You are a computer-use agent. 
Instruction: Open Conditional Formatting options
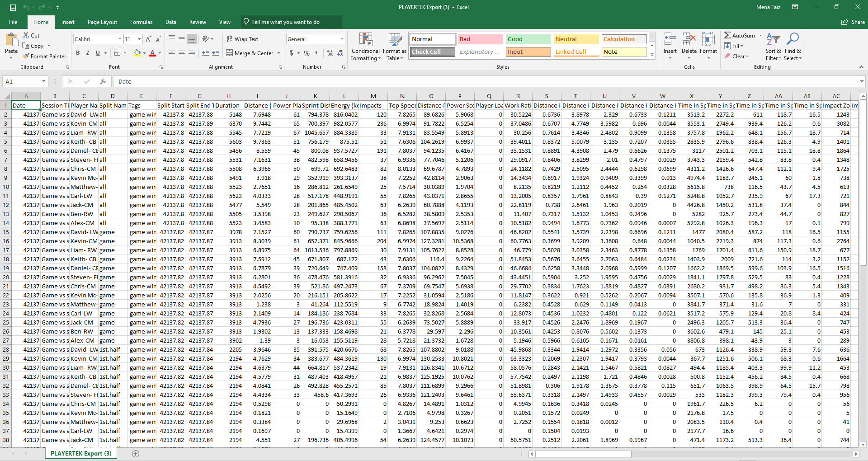coord(365,47)
